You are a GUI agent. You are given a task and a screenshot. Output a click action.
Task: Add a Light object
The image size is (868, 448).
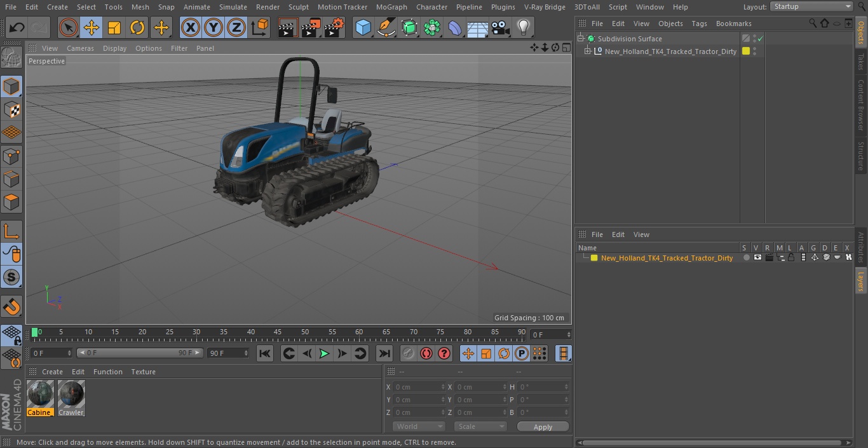(524, 27)
